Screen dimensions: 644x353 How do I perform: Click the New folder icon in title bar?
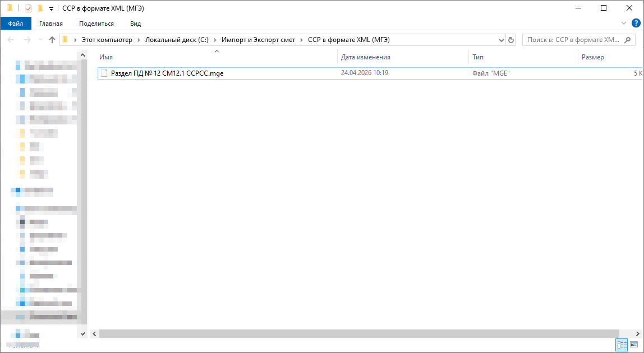[40, 8]
